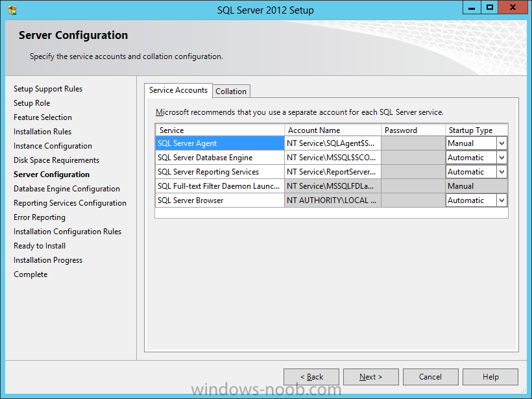Click account name NT Service\ReportServer...
This screenshot has height=399, width=532.
click(332, 172)
